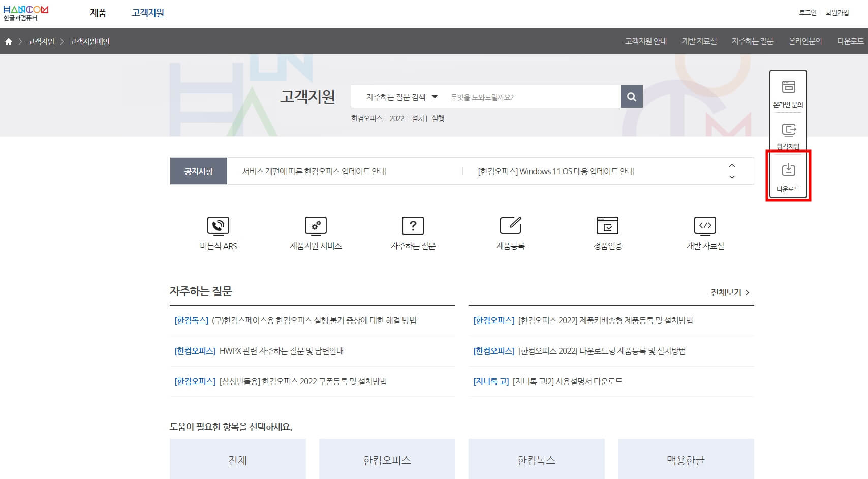Click the magnifier search button
Viewport: 868px width, 479px height.
[631, 97]
